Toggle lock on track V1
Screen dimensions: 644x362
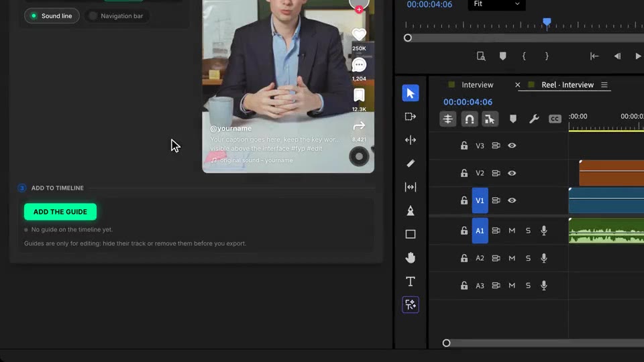464,200
